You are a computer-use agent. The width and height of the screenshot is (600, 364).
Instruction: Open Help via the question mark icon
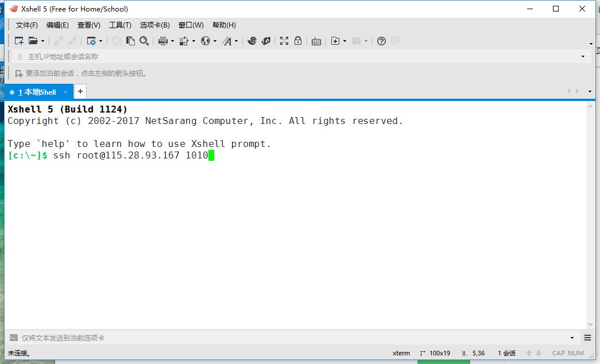pos(381,41)
